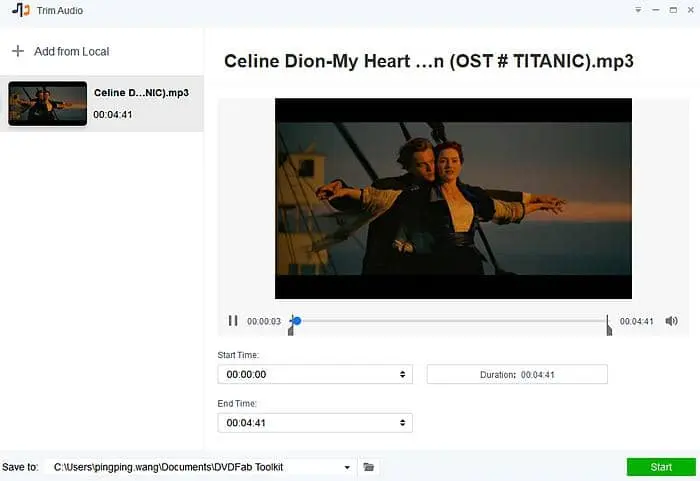The image size is (700, 481).
Task: Click the trim end marker handle
Action: point(609,330)
